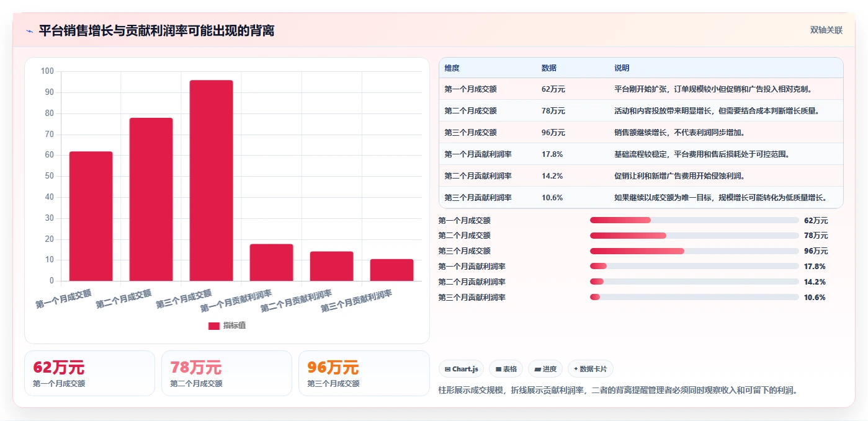868x421 pixels.
Task: Open the 62万元 data card
Action: [89, 373]
